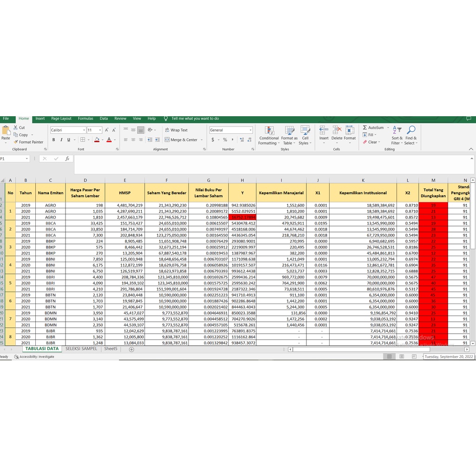Open the General number format dropdown
Image resolution: width=476 pixels, height=476 pixels.
coord(251,130)
